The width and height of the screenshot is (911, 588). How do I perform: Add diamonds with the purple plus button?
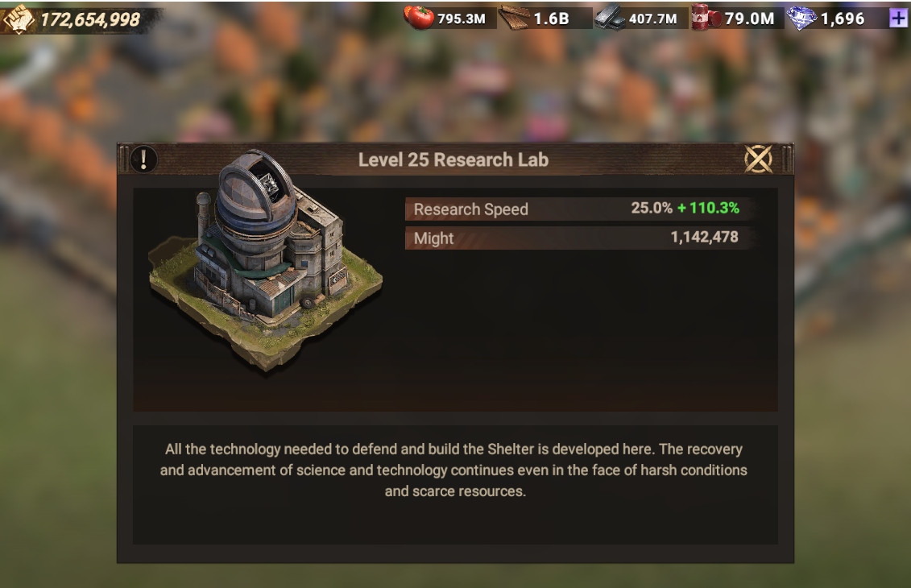click(x=898, y=18)
